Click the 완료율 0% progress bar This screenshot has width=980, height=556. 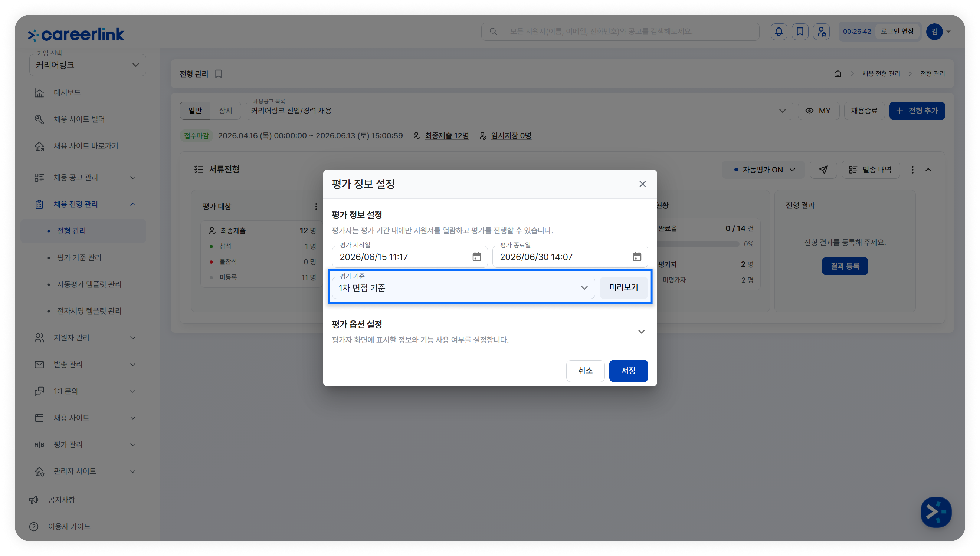(698, 244)
